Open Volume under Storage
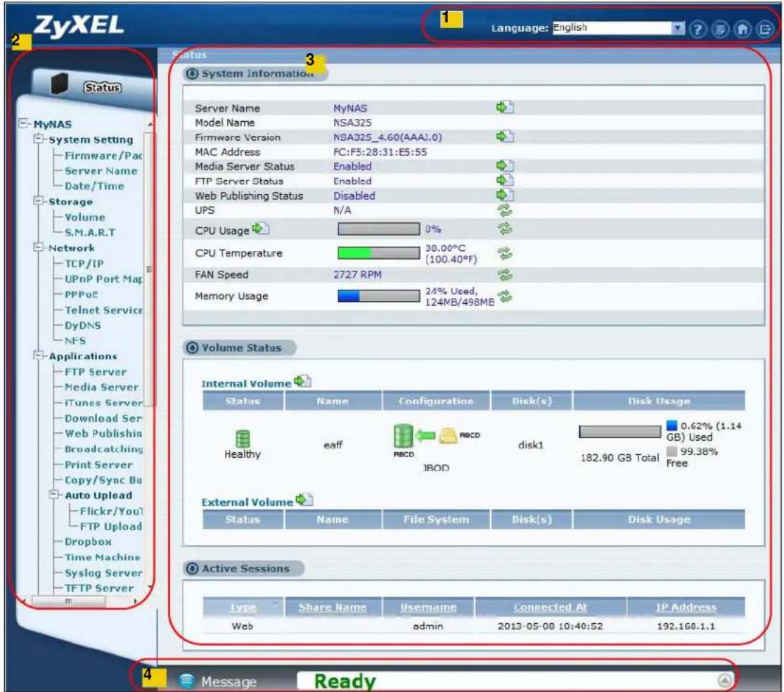This screenshot has width=784, height=692. (85, 217)
